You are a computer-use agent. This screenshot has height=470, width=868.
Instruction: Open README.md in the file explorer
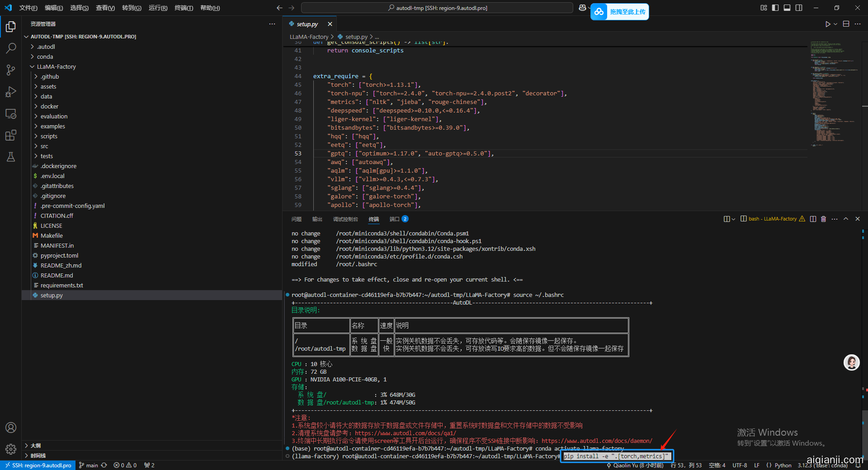(x=57, y=275)
